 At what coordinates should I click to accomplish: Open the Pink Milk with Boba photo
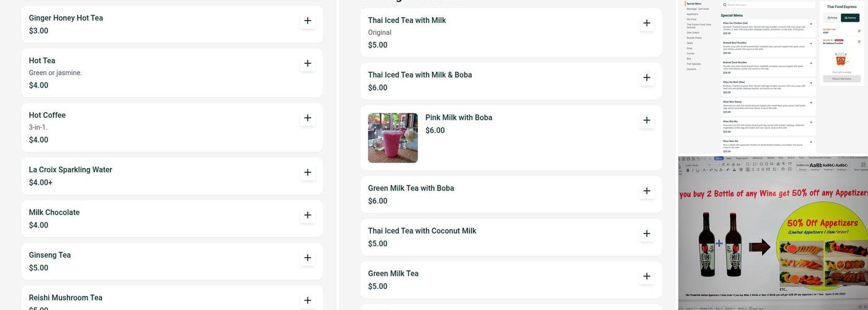[392, 138]
